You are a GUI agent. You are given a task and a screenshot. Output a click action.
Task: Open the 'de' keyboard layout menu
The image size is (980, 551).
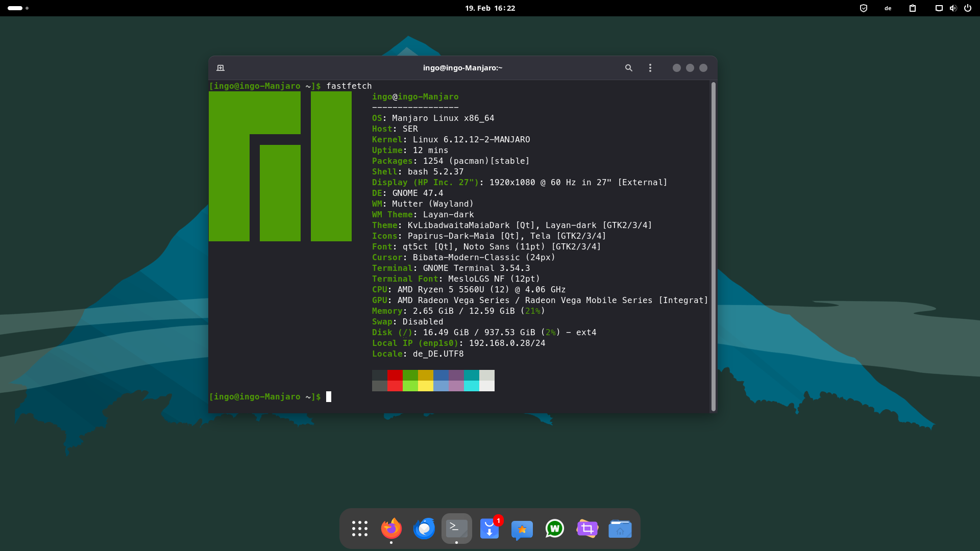click(888, 8)
